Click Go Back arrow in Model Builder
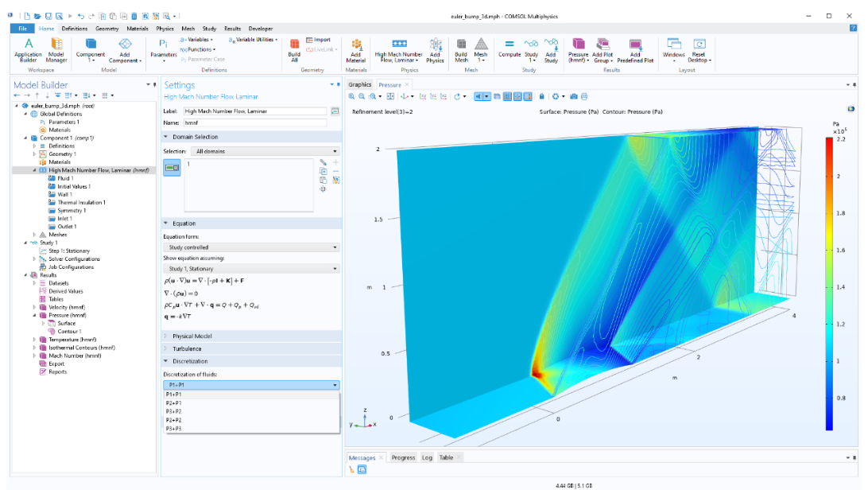The image size is (868, 490). click(17, 95)
